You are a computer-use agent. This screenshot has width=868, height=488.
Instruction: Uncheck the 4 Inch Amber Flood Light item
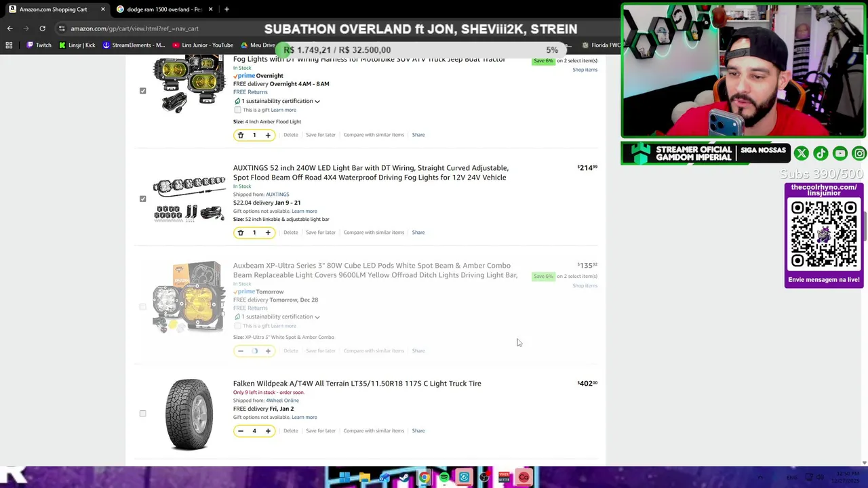pyautogui.click(x=142, y=91)
